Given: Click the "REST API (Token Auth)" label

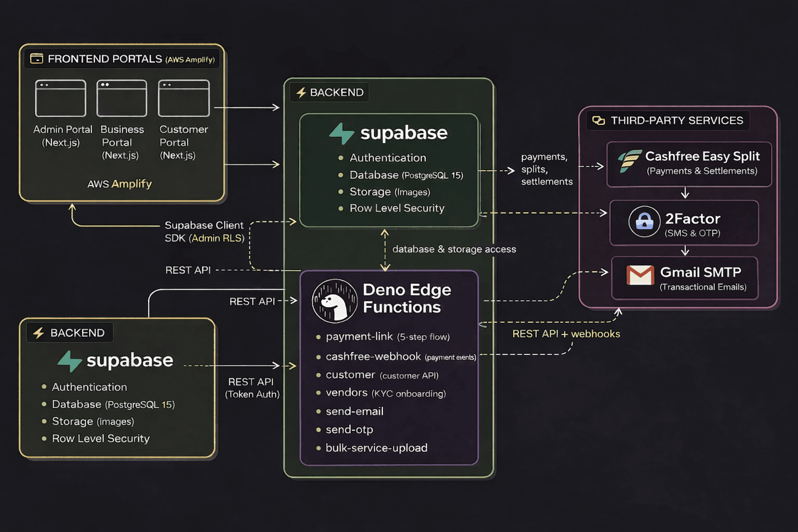Looking at the screenshot, I should click(x=251, y=388).
